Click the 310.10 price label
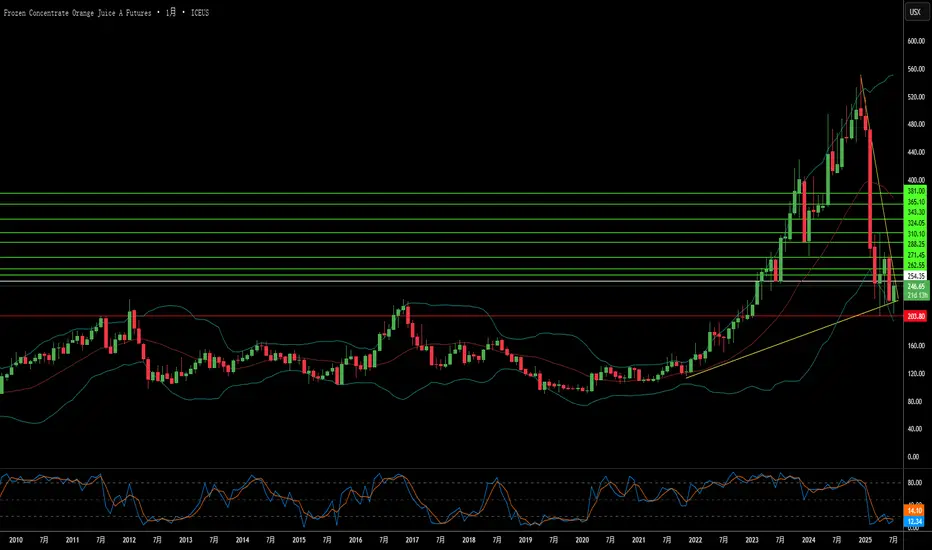 (x=914, y=234)
